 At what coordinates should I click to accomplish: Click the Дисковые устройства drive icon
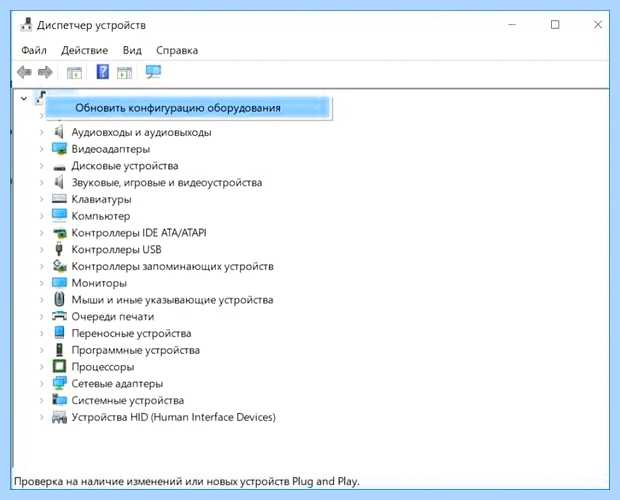pyautogui.click(x=59, y=167)
